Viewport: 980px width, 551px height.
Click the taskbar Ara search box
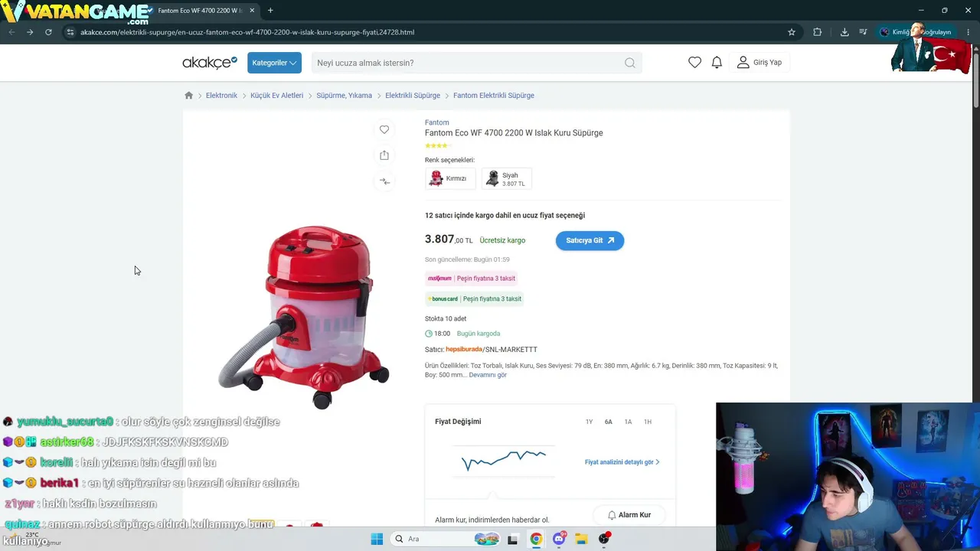tap(446, 539)
